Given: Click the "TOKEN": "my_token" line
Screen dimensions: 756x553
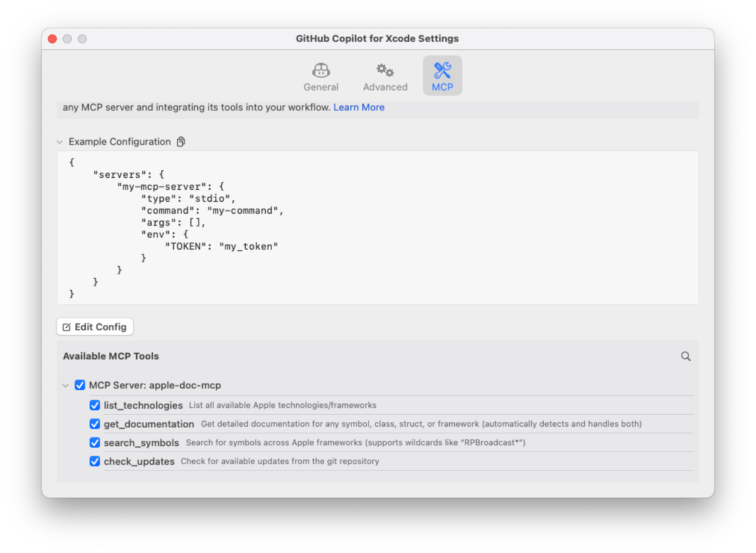Looking at the screenshot, I should (221, 246).
